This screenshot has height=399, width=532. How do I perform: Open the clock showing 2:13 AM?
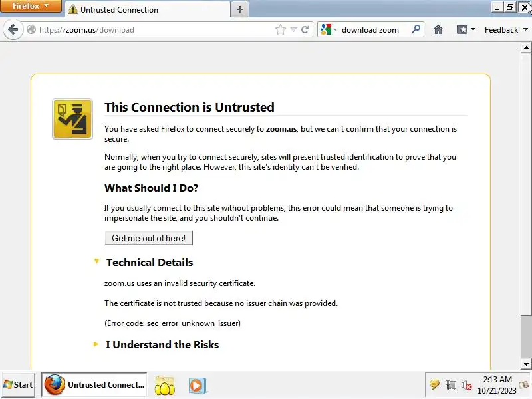497,385
